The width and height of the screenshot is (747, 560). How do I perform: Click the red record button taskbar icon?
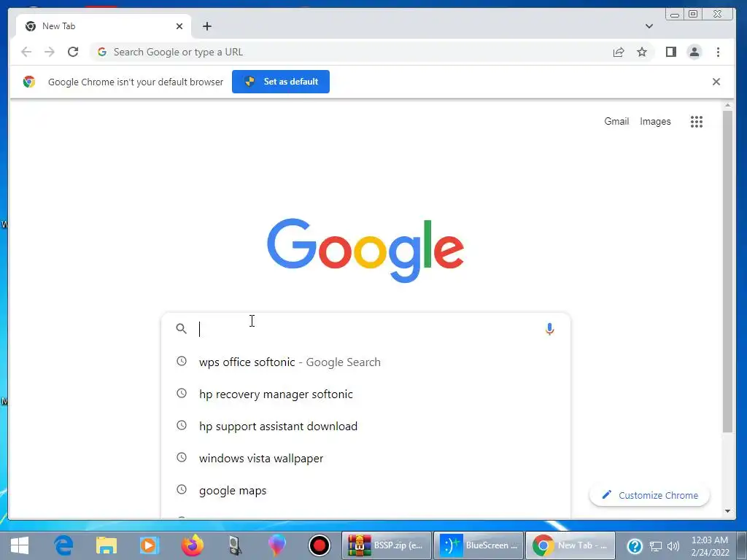pyautogui.click(x=320, y=545)
